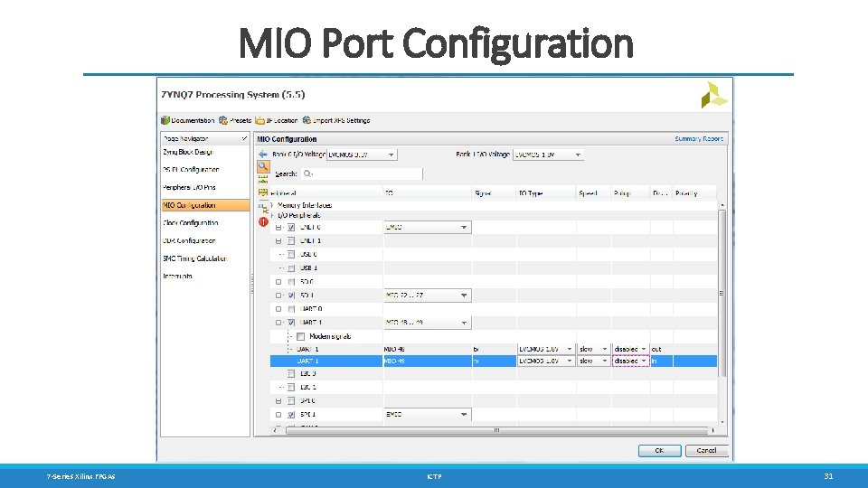868x488 pixels.
Task: Collapse the UART 1 tree node
Action: coord(278,323)
